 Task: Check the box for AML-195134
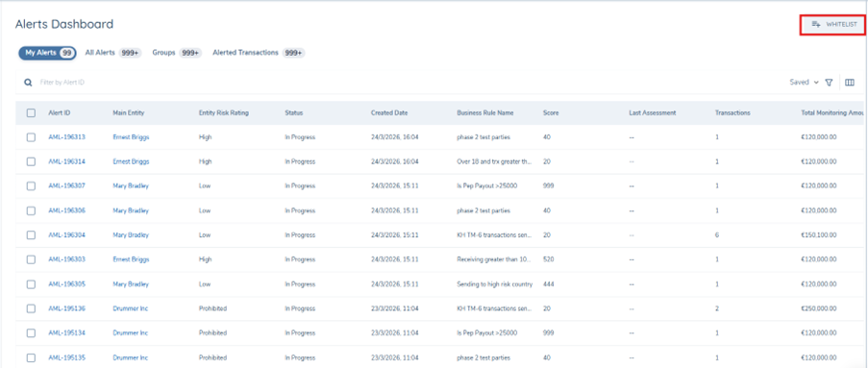[x=31, y=333]
